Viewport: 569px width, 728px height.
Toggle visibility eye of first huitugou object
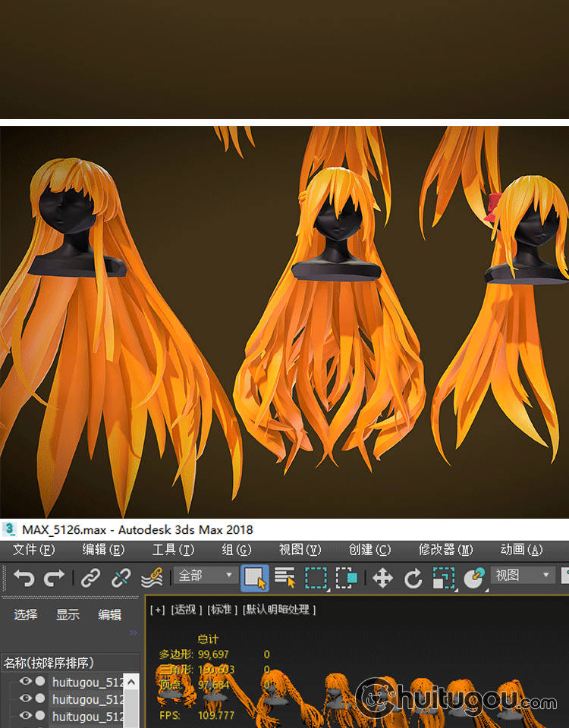(26, 681)
